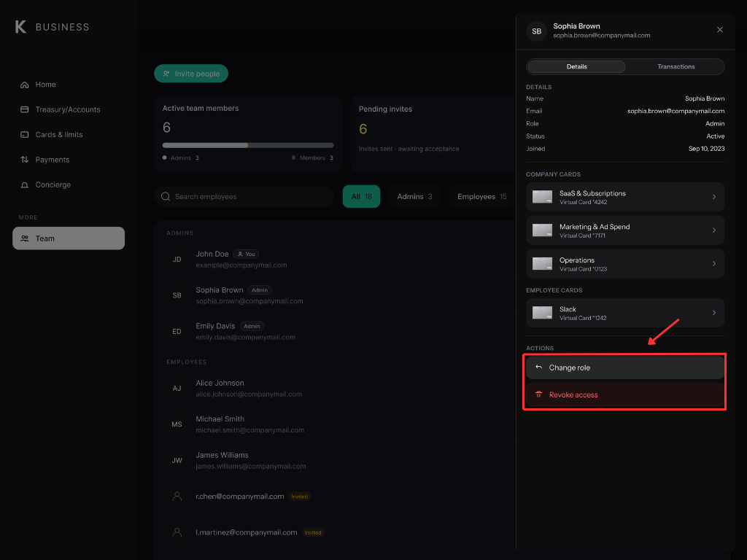Open John Doe's row

pyautogui.click(x=335, y=260)
